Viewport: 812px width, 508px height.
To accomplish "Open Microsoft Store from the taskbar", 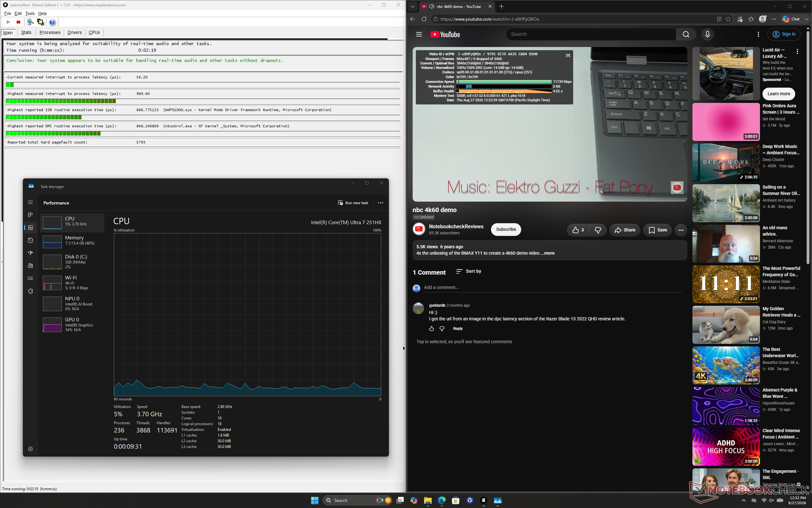I will coord(456,500).
